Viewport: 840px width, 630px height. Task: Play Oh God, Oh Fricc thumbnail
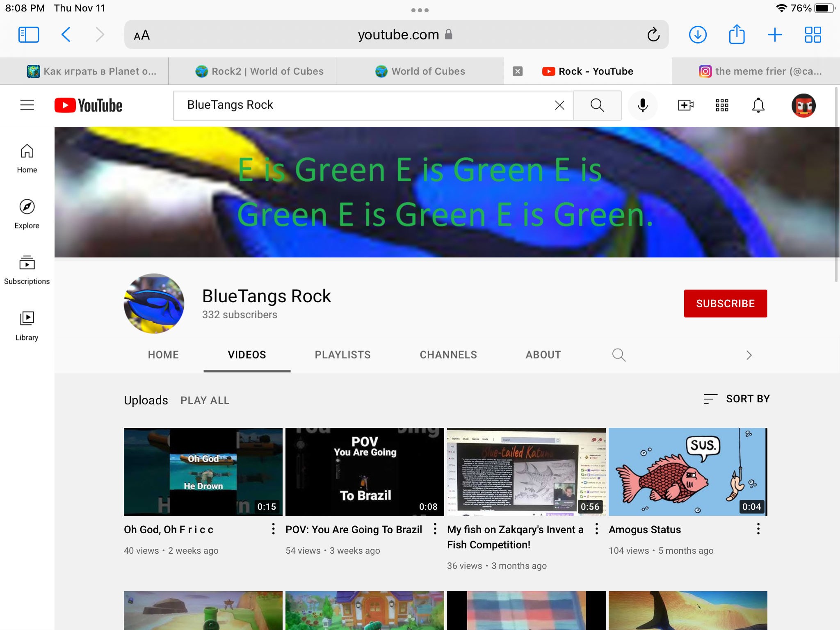click(203, 472)
